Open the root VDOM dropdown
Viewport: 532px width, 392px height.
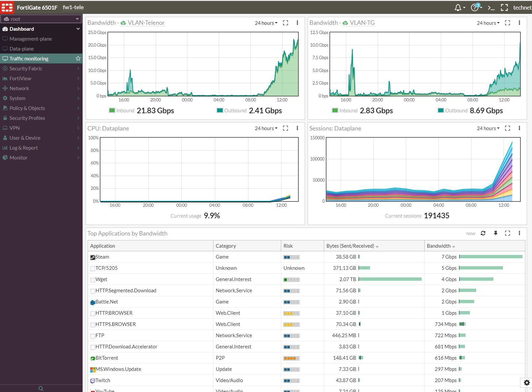click(x=41, y=19)
